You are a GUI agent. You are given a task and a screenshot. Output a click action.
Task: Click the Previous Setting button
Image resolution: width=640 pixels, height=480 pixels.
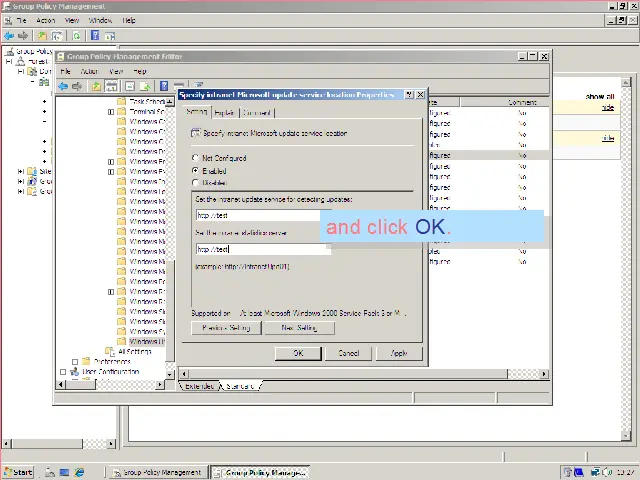tap(226, 328)
